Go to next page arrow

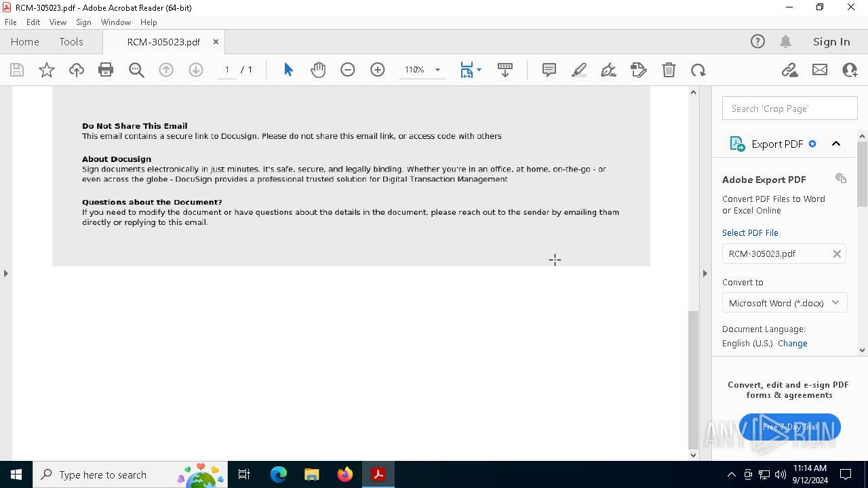(196, 70)
